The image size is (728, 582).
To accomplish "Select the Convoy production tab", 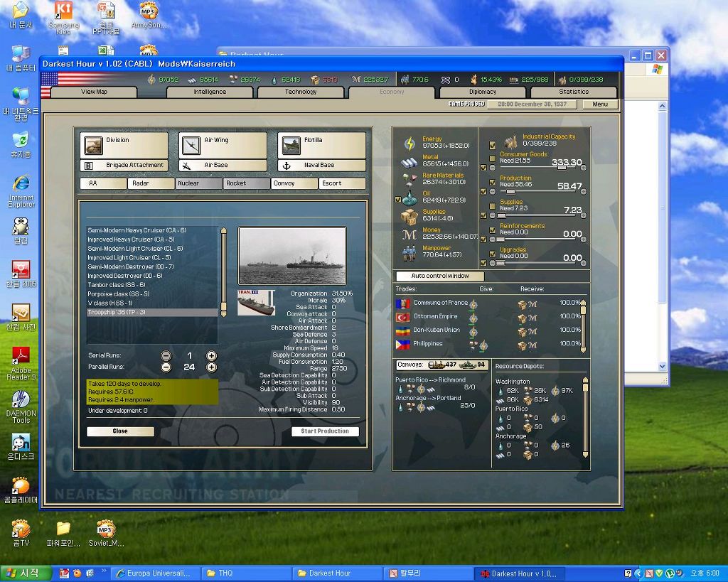I will coord(294,183).
